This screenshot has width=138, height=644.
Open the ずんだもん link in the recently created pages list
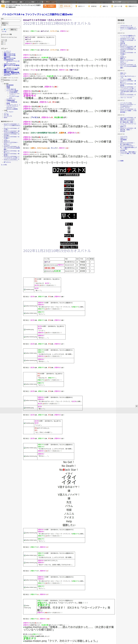click(7, 145)
